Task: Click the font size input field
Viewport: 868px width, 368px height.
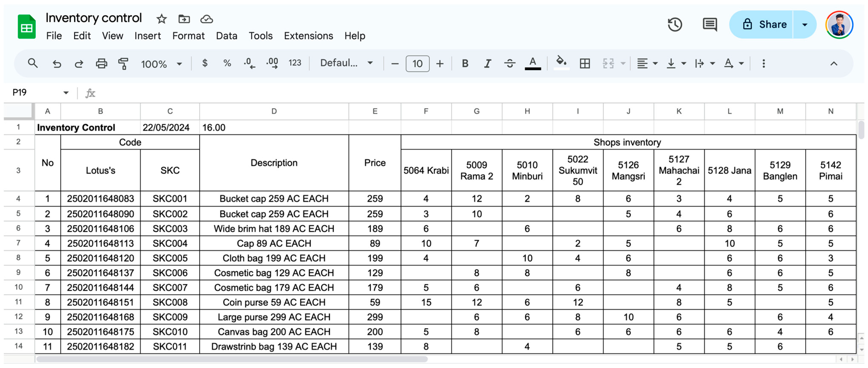Action: click(x=417, y=64)
